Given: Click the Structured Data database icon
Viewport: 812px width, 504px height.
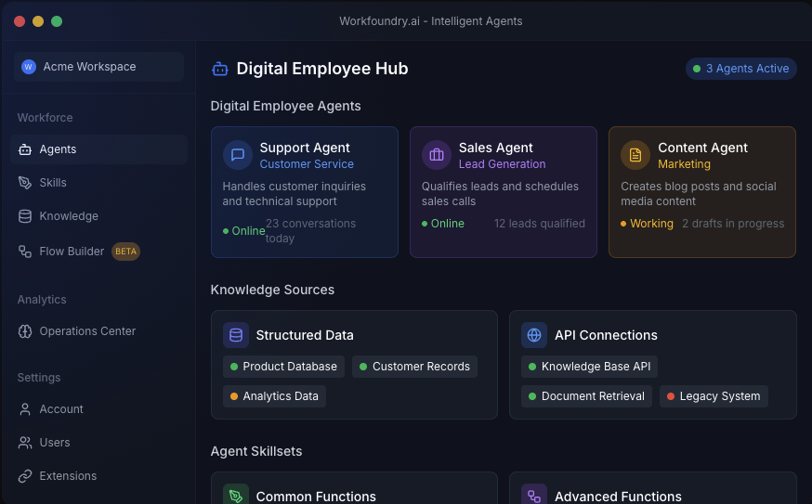Looking at the screenshot, I should click(x=236, y=335).
